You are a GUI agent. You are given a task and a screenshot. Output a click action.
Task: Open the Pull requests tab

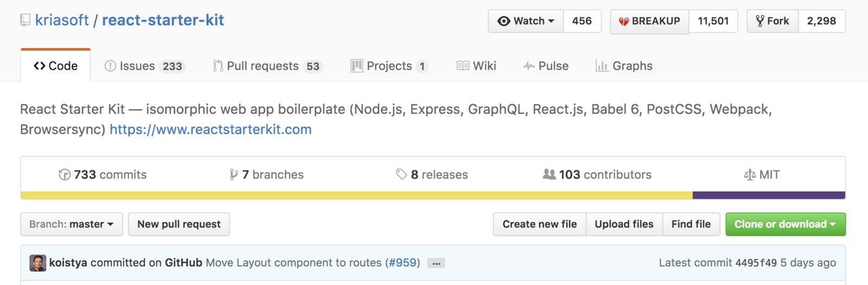268,66
